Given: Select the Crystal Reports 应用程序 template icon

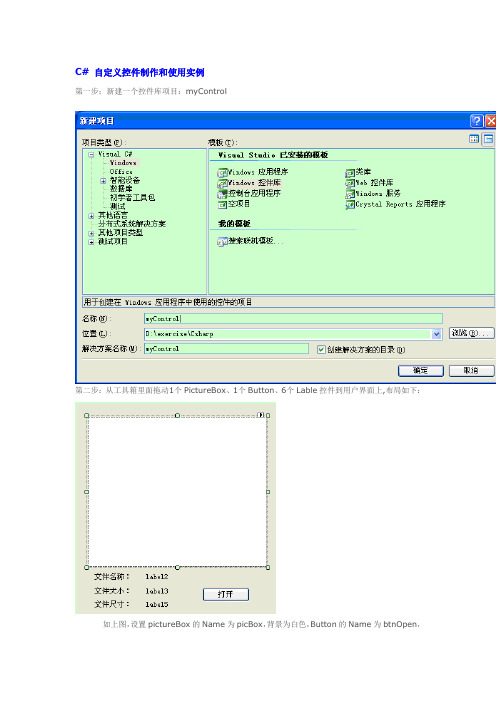Looking at the screenshot, I should [x=350, y=205].
